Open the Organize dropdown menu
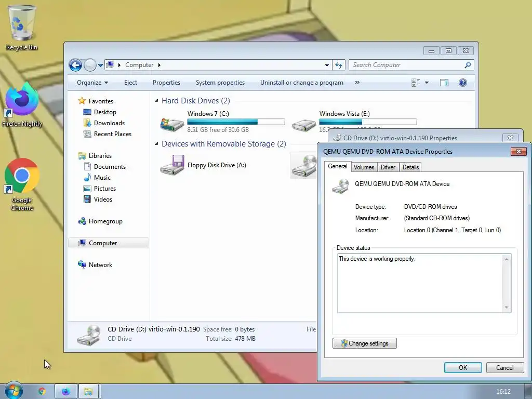 click(x=92, y=83)
